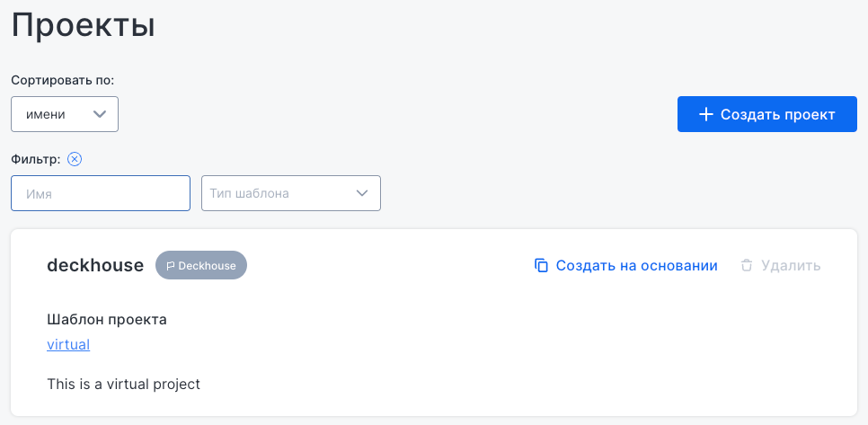Screen dimensions: 868x425
Task: Click the description This is a virtual project
Action: click(123, 384)
